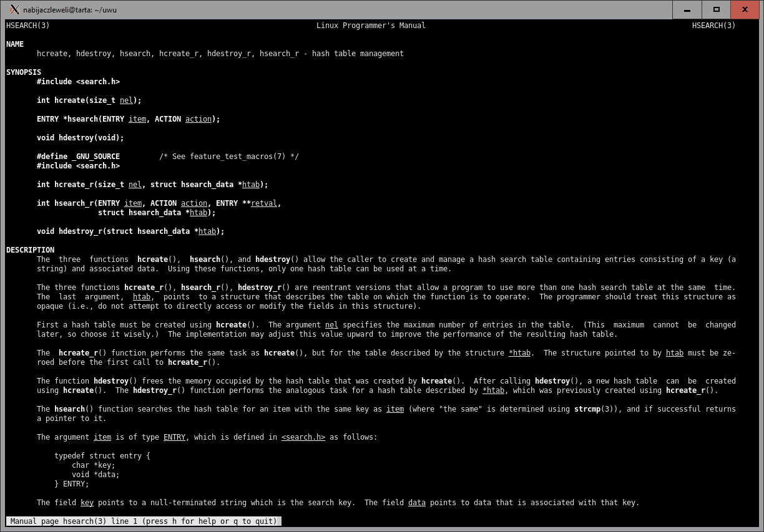Click the DESCRIPTION section heading
The height and width of the screenshot is (532, 764).
(x=30, y=250)
